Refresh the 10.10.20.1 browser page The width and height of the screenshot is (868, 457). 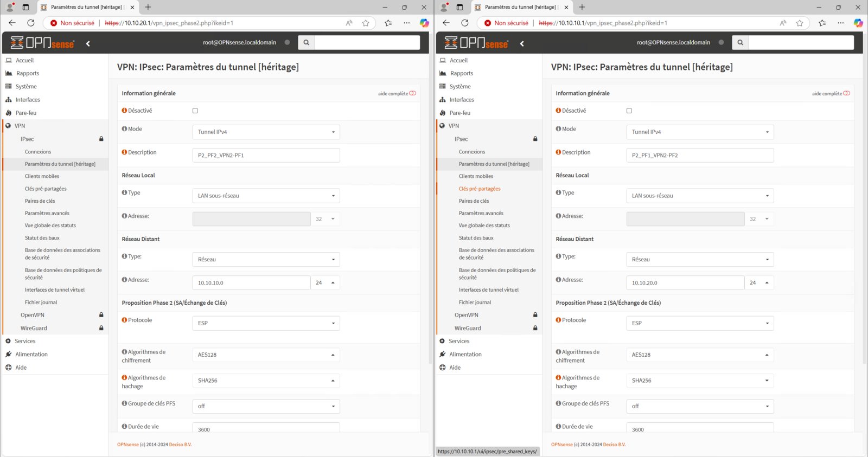31,23
